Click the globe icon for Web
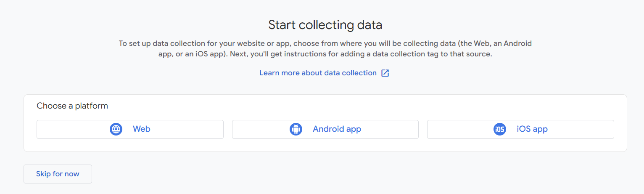 [x=116, y=129]
